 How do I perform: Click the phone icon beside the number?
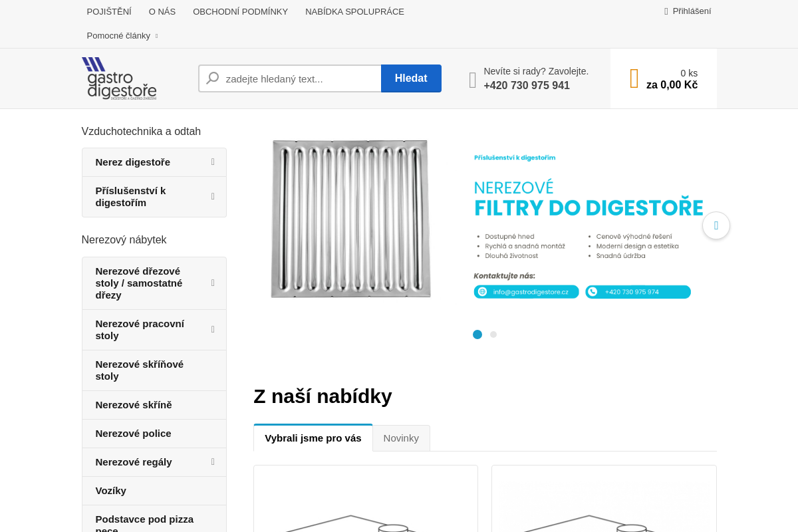coord(473,80)
